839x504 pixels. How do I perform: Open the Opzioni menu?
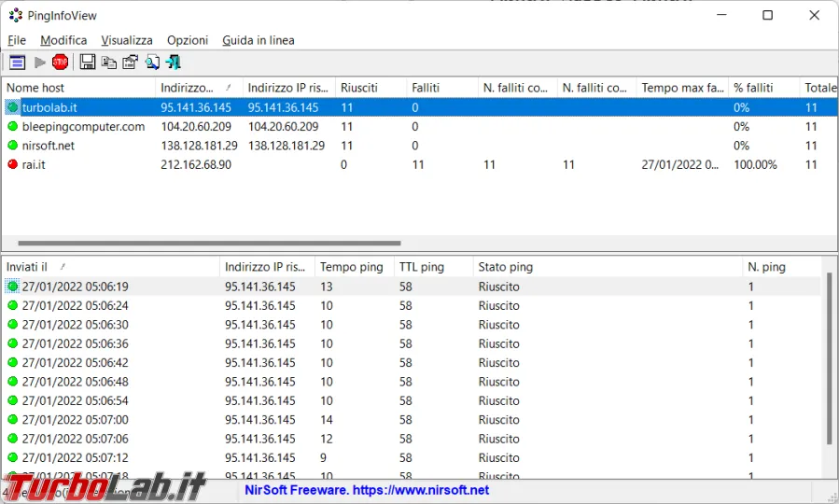click(188, 40)
